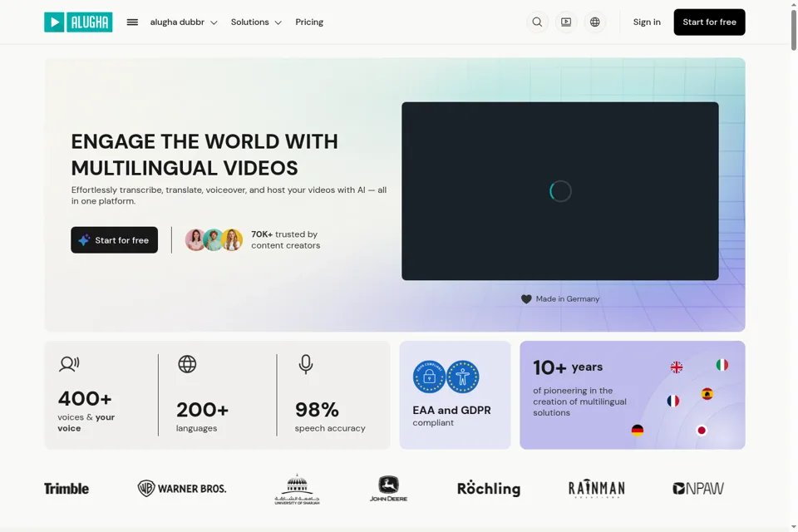Click the video player icon in header
The height and width of the screenshot is (532, 798).
click(566, 22)
